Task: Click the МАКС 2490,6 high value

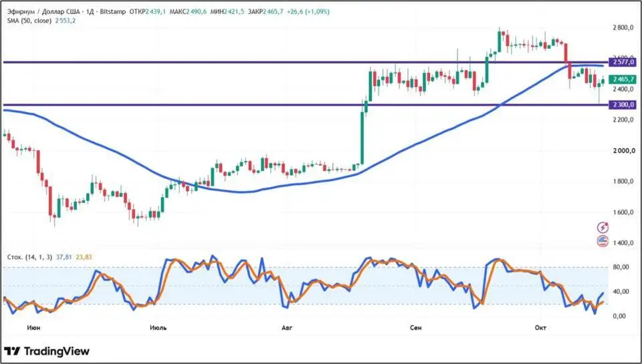Action: pos(189,12)
